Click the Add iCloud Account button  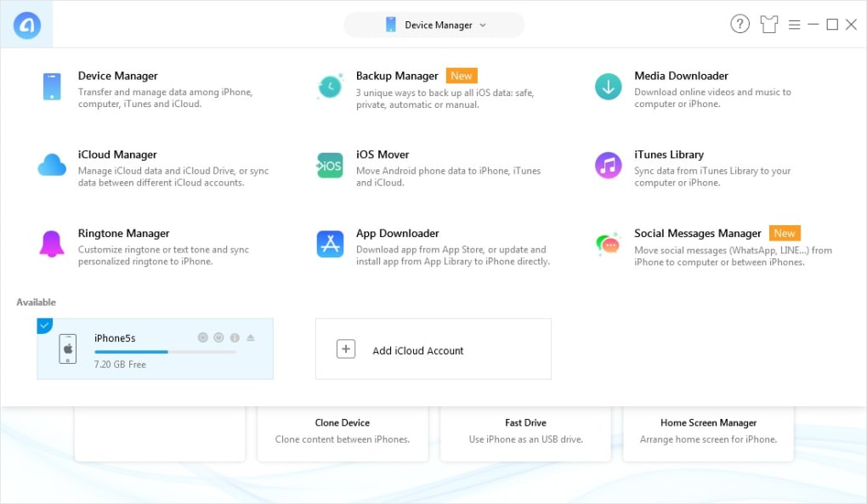[433, 349]
